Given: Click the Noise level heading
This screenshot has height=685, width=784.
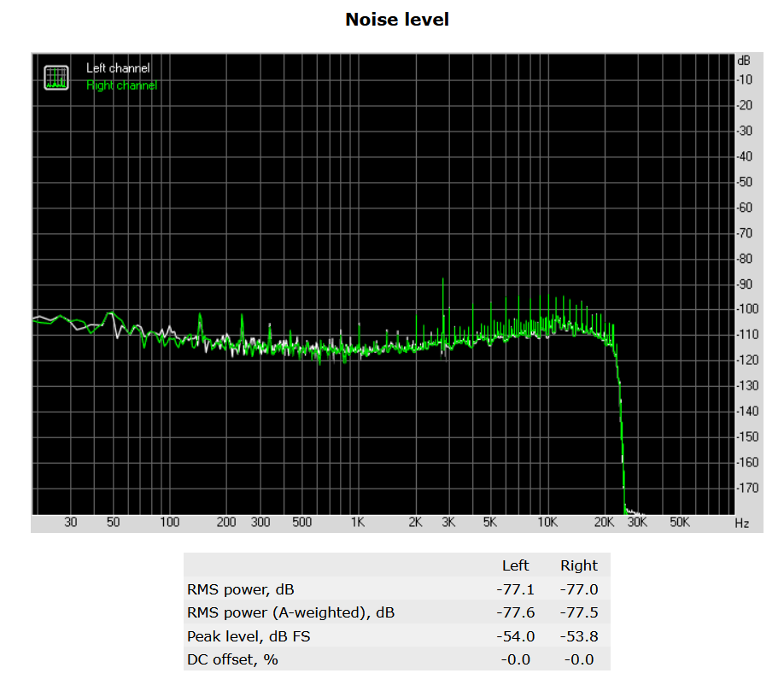Looking at the screenshot, I should [397, 20].
